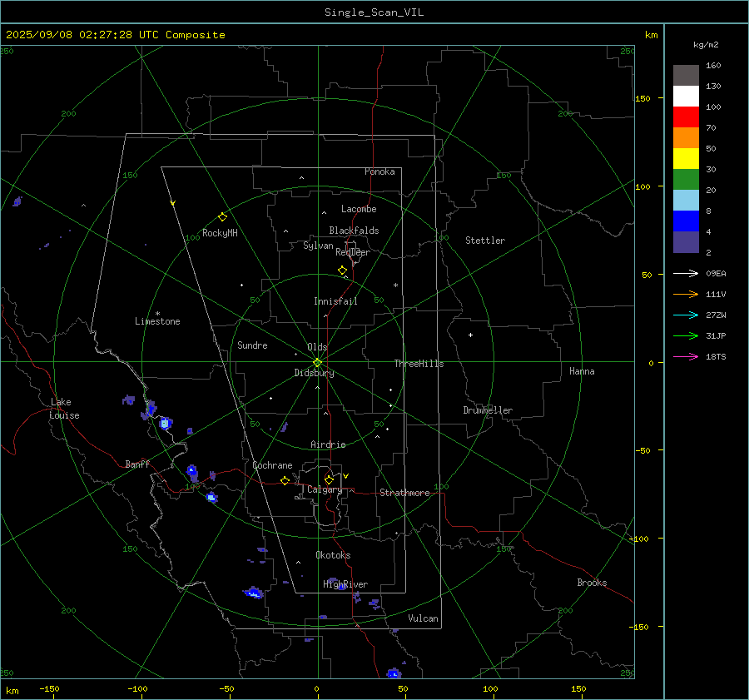
Task: Select the yellow diamond marker beside Cochrane
Action: click(285, 481)
